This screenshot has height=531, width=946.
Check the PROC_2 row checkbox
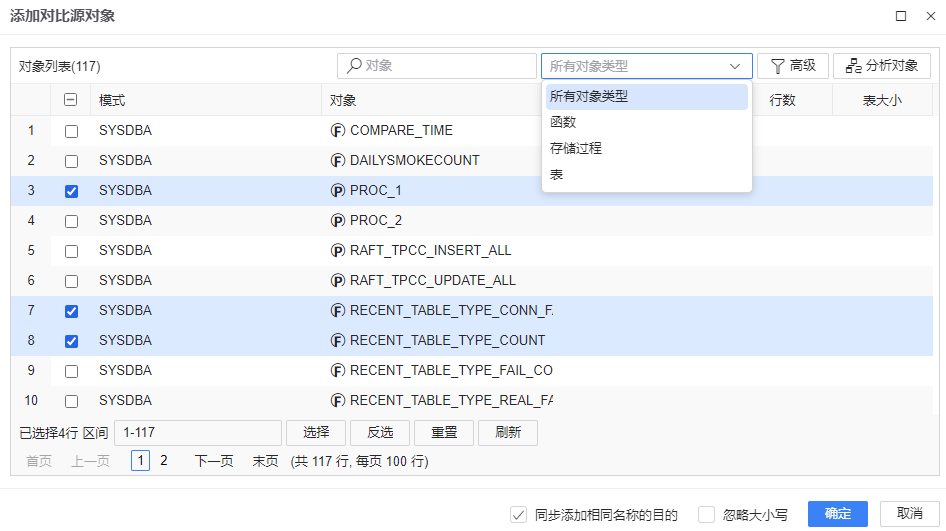click(71, 221)
